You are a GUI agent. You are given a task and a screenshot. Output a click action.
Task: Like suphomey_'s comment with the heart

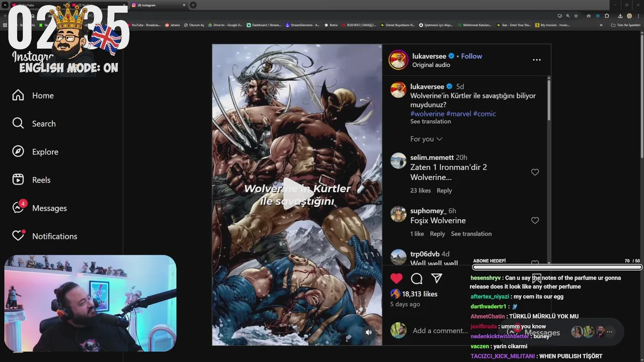(535, 220)
